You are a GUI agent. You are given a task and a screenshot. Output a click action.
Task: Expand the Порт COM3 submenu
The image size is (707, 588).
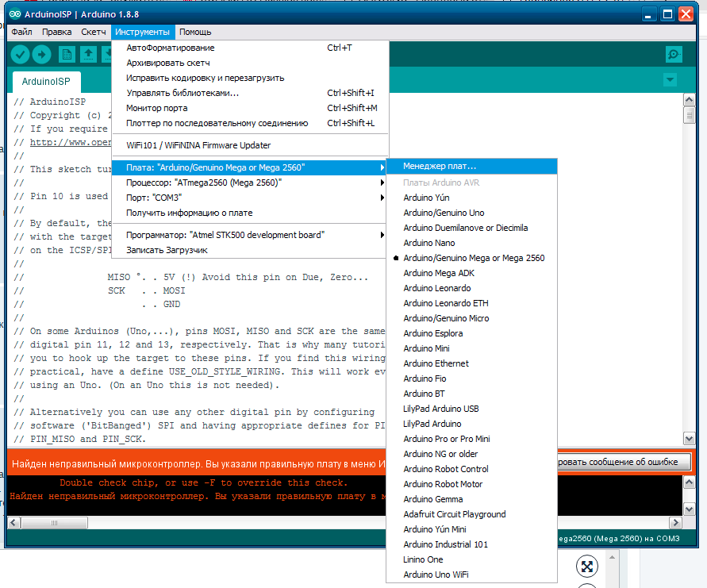click(250, 198)
